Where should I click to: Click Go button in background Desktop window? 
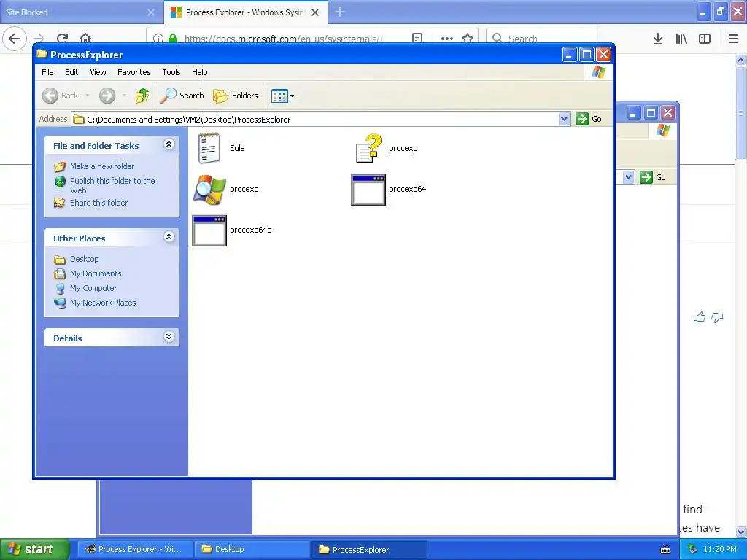pyautogui.click(x=652, y=177)
